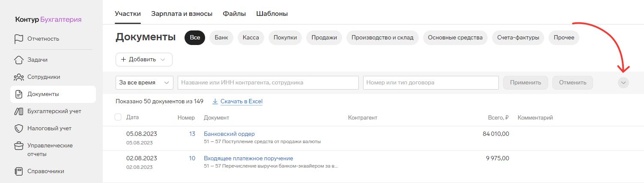Click the amount 9 975,00
Viewport: 644px width, 183px height.
(498, 158)
